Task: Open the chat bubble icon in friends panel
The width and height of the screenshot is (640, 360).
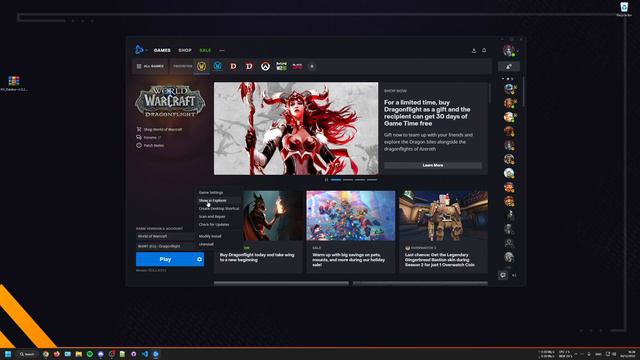Action: tap(503, 275)
